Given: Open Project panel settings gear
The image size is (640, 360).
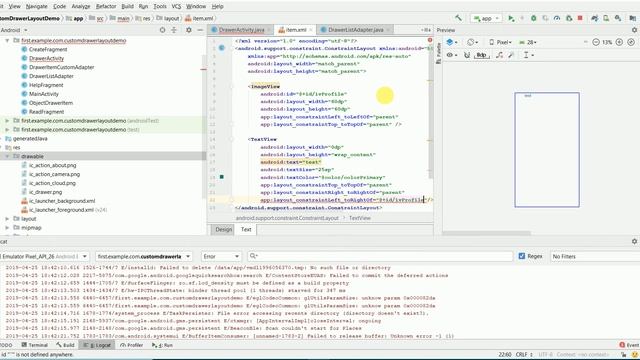Looking at the screenshot, I should (189, 30).
